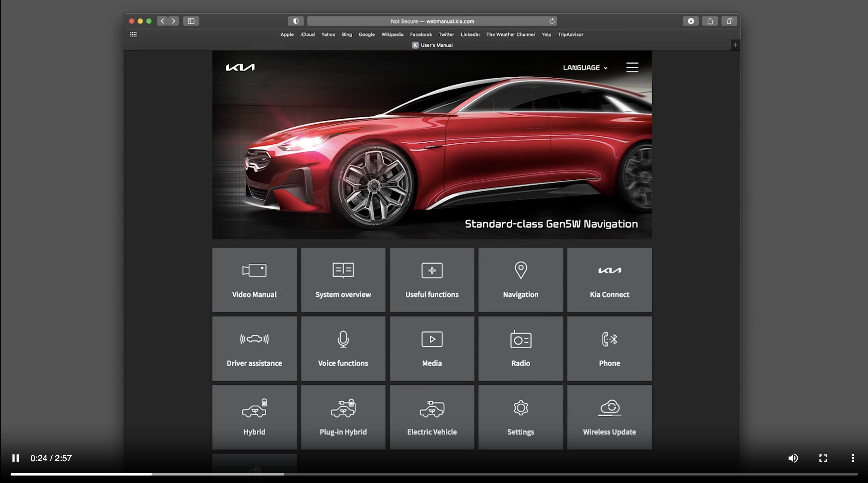The image size is (868, 483).
Task: Toggle fullscreen video mode
Action: 823,458
